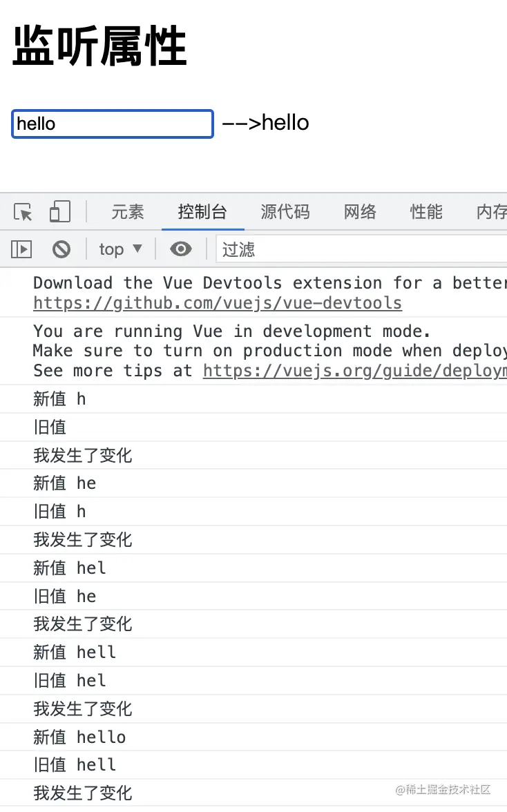Focus the 过滤 filter input
507x812 pixels.
361,249
